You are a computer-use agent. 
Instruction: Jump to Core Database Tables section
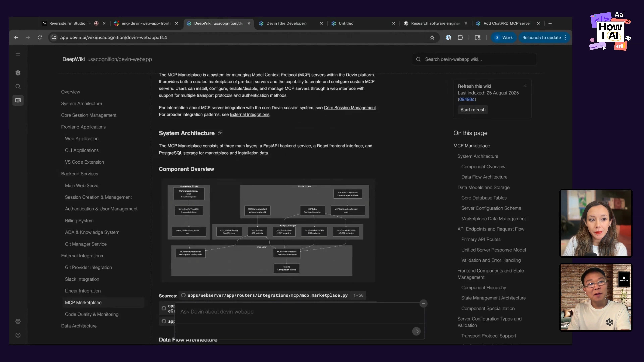[484, 198]
